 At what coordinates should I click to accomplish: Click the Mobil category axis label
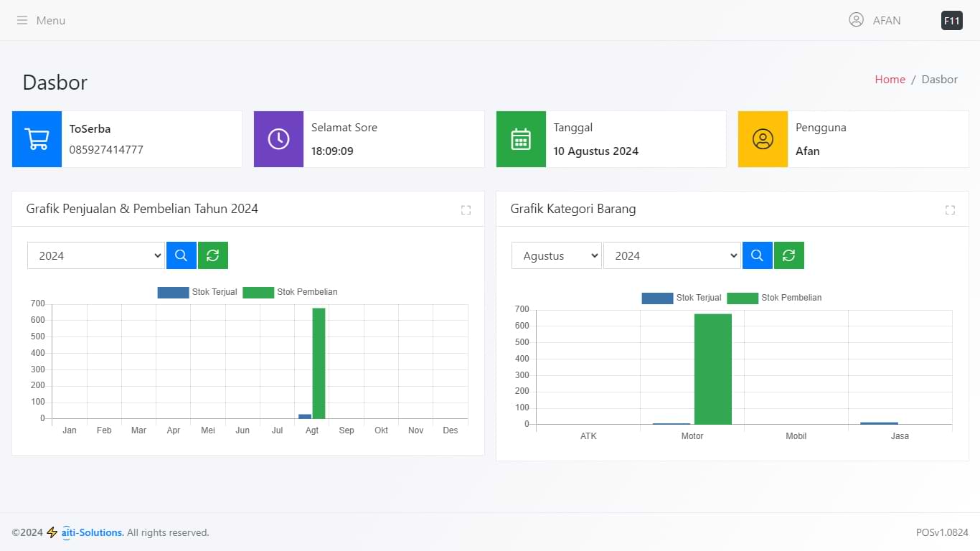click(x=796, y=436)
